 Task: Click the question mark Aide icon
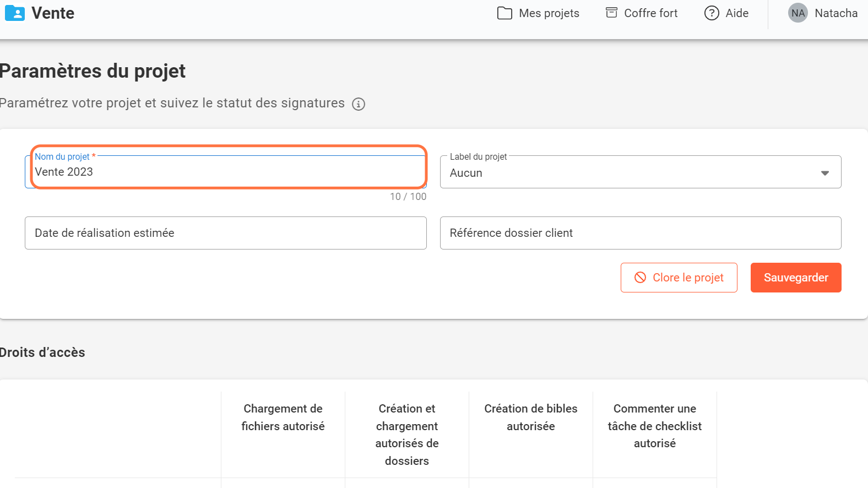712,13
